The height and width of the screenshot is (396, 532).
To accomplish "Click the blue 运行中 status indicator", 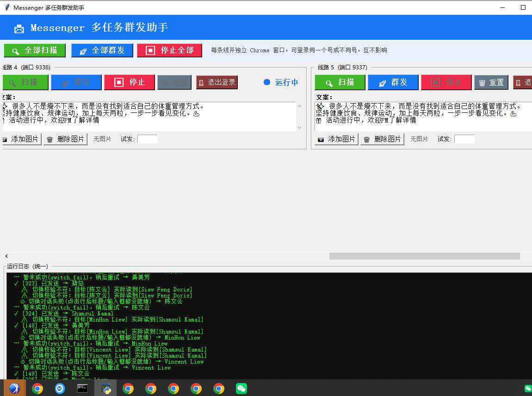I will tap(281, 82).
